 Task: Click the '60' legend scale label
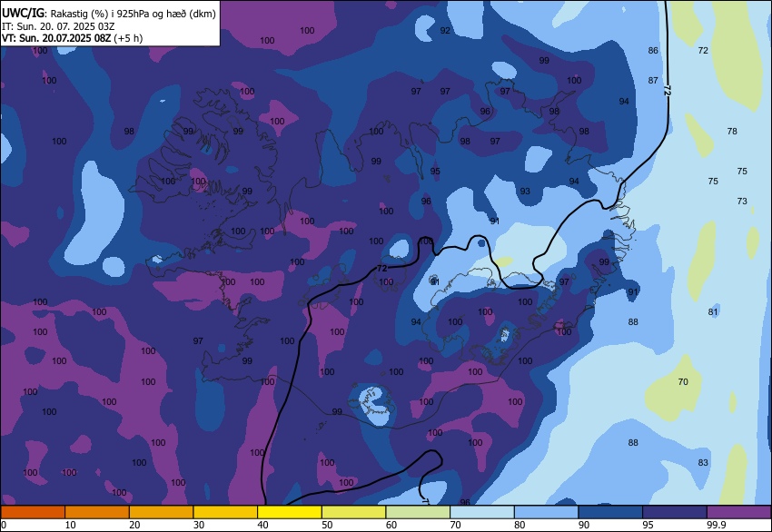click(x=391, y=525)
